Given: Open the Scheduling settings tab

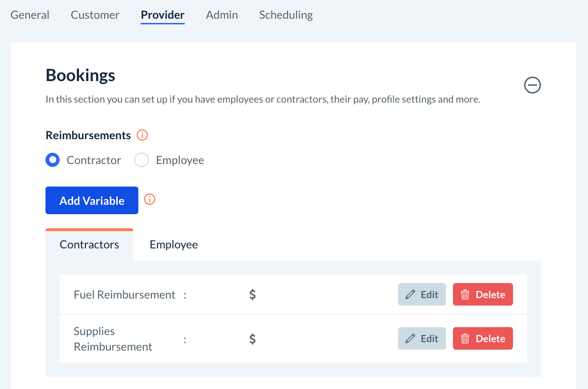Looking at the screenshot, I should pos(286,15).
